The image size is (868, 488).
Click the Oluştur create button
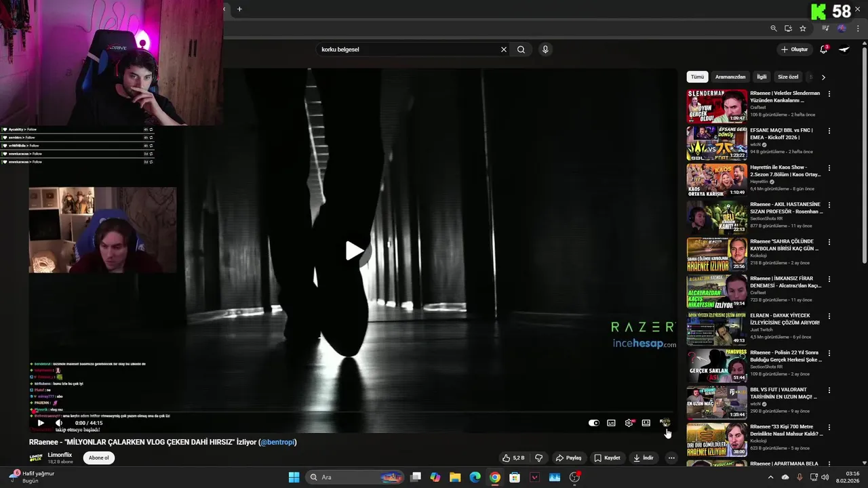tap(795, 49)
